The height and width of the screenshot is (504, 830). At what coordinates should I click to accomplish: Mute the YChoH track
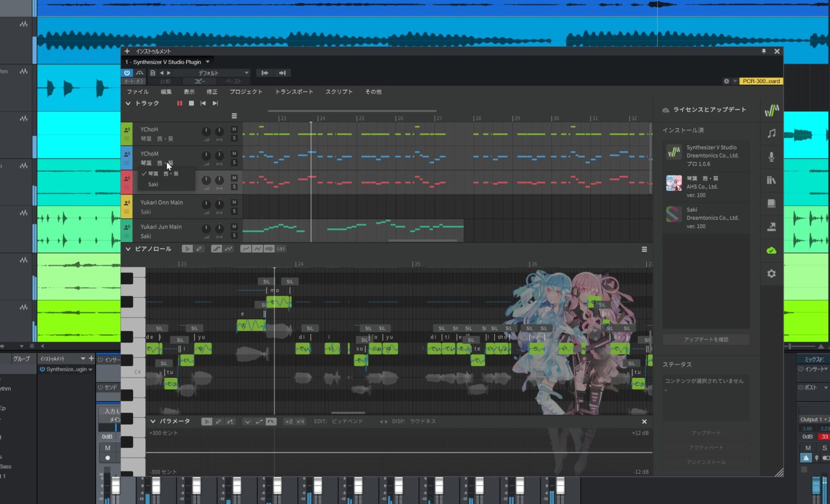(x=234, y=130)
